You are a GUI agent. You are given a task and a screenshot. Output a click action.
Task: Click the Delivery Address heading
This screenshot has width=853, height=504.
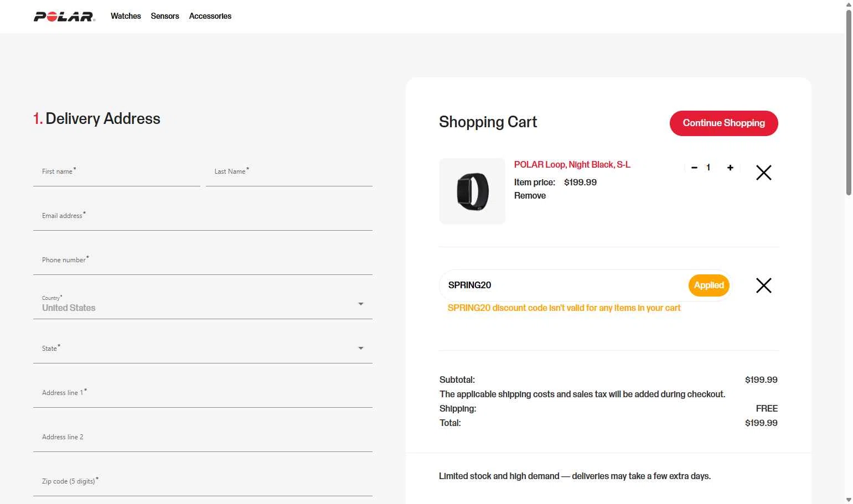pyautogui.click(x=97, y=119)
